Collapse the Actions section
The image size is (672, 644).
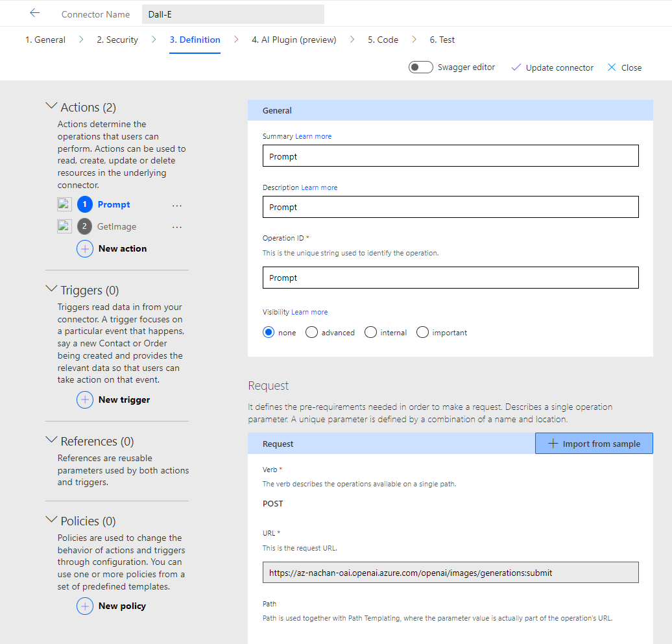click(x=52, y=106)
